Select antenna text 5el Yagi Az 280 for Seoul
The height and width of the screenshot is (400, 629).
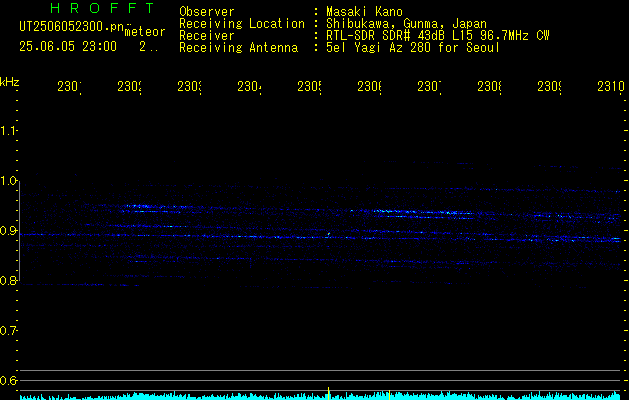click(x=413, y=48)
